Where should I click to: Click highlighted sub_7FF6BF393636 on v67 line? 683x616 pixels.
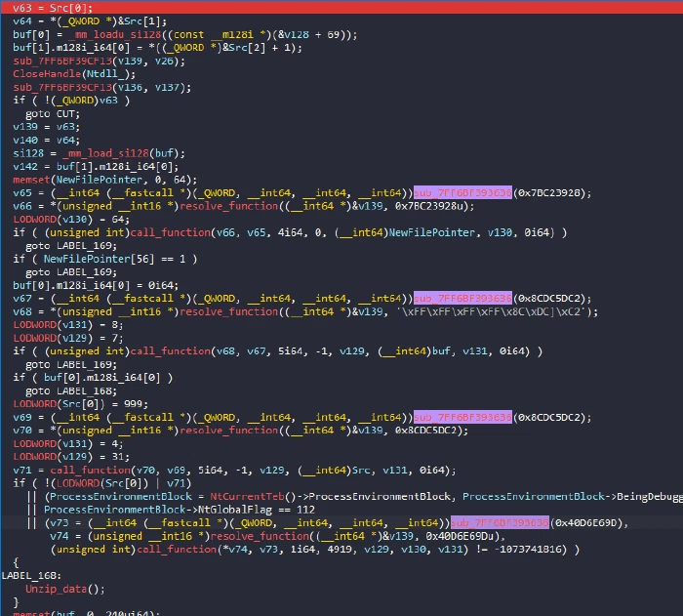(462, 298)
